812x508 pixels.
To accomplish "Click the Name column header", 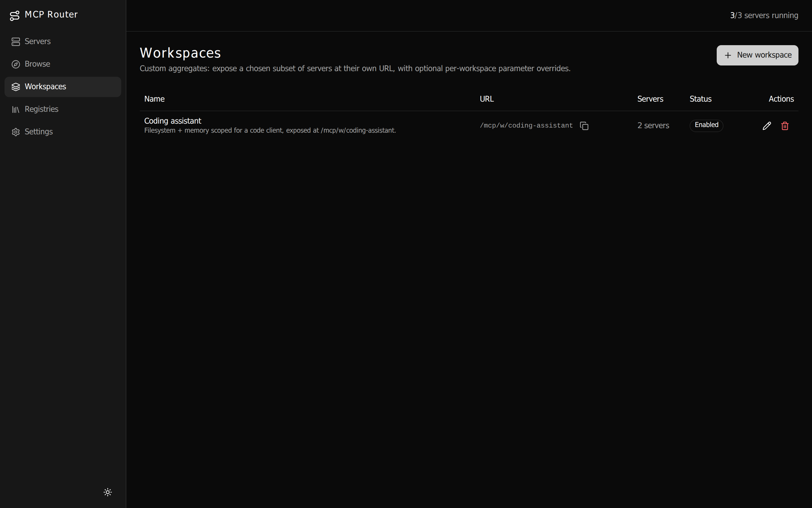I will [154, 99].
